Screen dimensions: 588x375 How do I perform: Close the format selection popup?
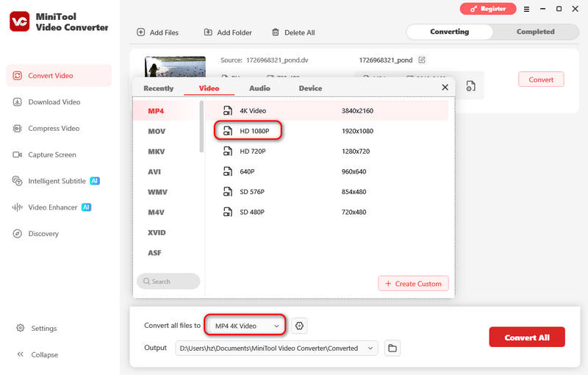[445, 87]
